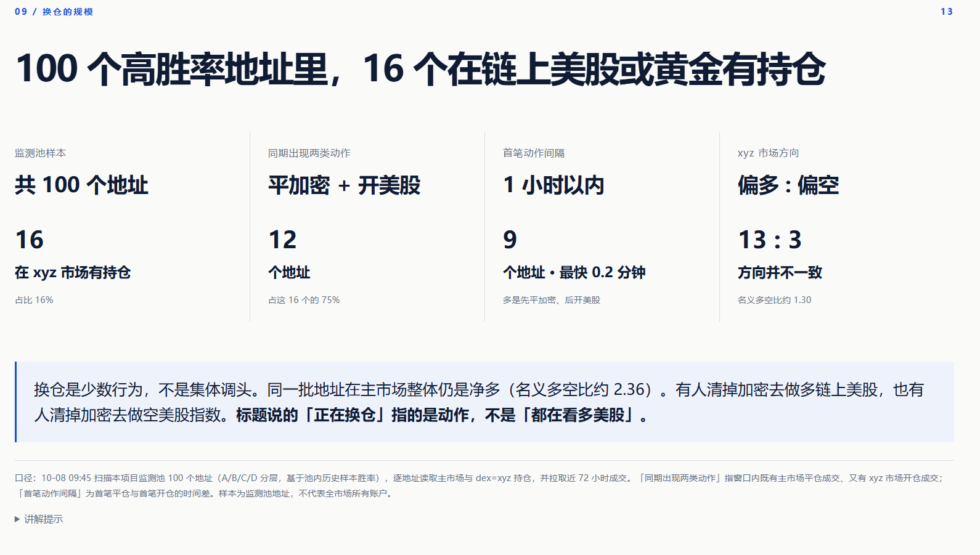Click the text 在 xyz 市场有持仓
The width and height of the screenshot is (980, 555).
pyautogui.click(x=73, y=272)
